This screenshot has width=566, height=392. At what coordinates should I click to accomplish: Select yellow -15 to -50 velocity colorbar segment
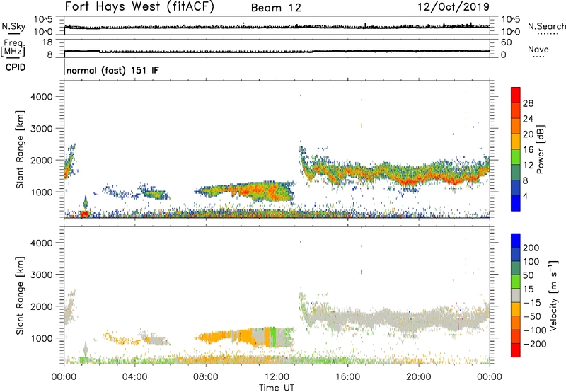516,309
